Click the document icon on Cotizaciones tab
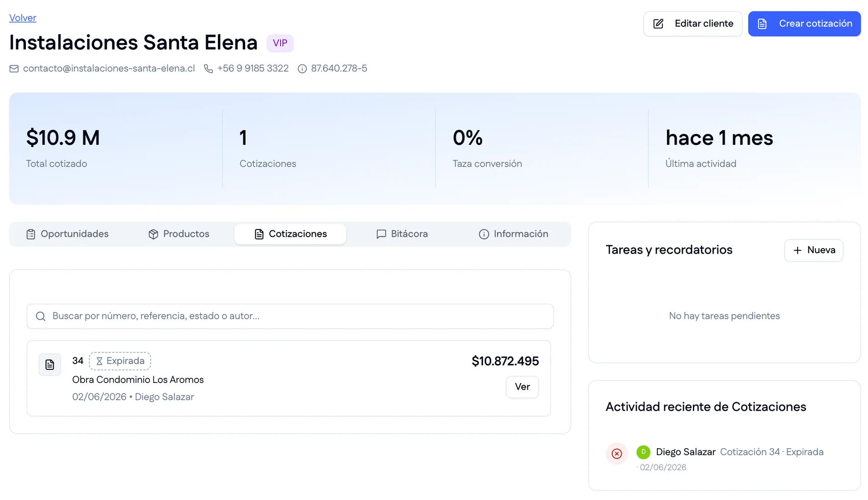The height and width of the screenshot is (500, 868). 259,234
